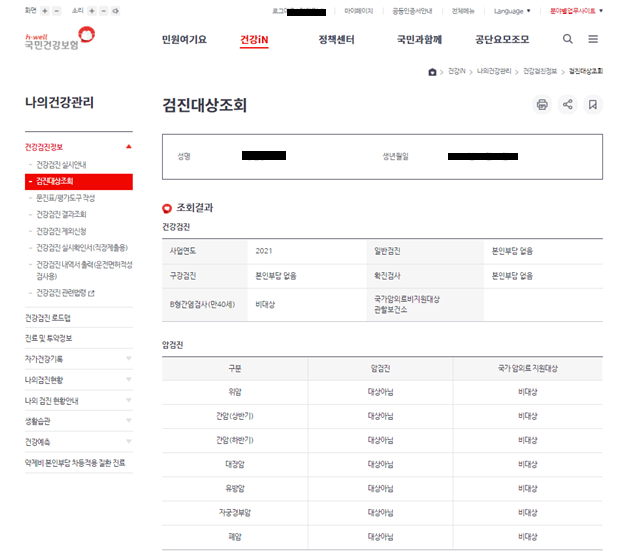Increase screen size with 화면 plus button
This screenshot has height=554, width=640.
coord(45,11)
